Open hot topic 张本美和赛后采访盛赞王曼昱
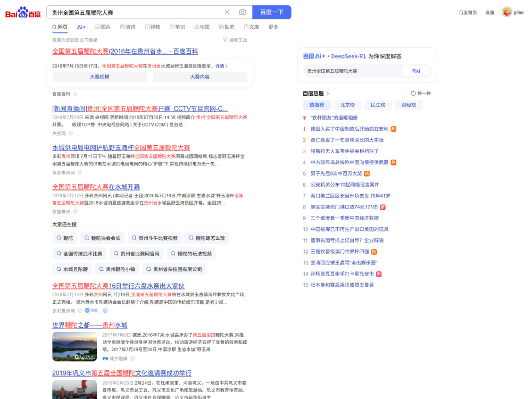The image size is (532, 399). 342,285
